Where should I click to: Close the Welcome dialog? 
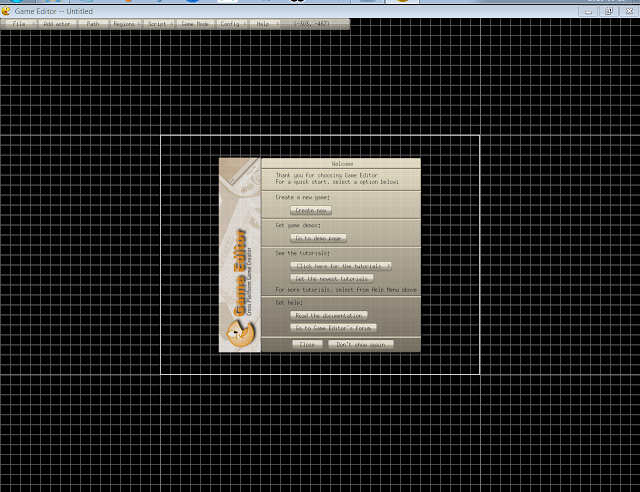click(307, 345)
